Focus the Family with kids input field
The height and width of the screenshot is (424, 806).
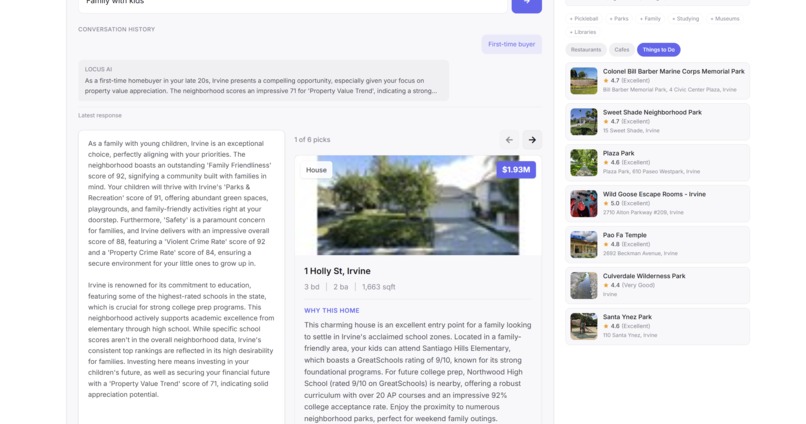293,4
